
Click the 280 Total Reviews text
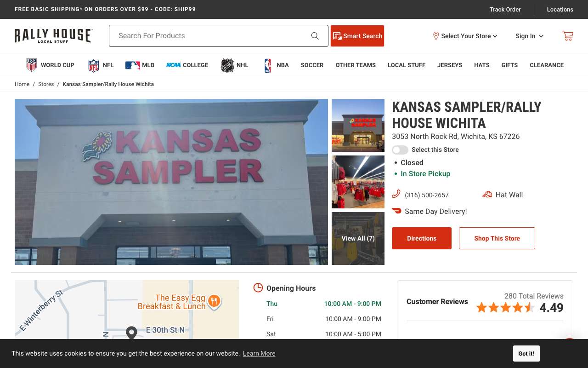tap(534, 296)
